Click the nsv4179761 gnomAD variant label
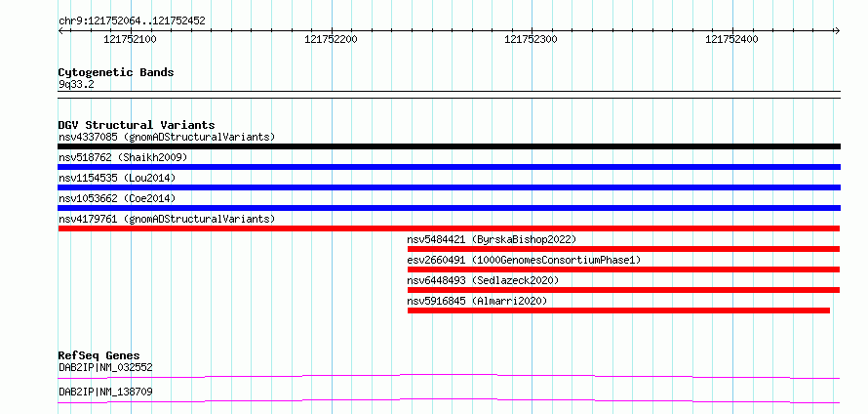Viewport: 868px width, 414px height. tap(167, 219)
